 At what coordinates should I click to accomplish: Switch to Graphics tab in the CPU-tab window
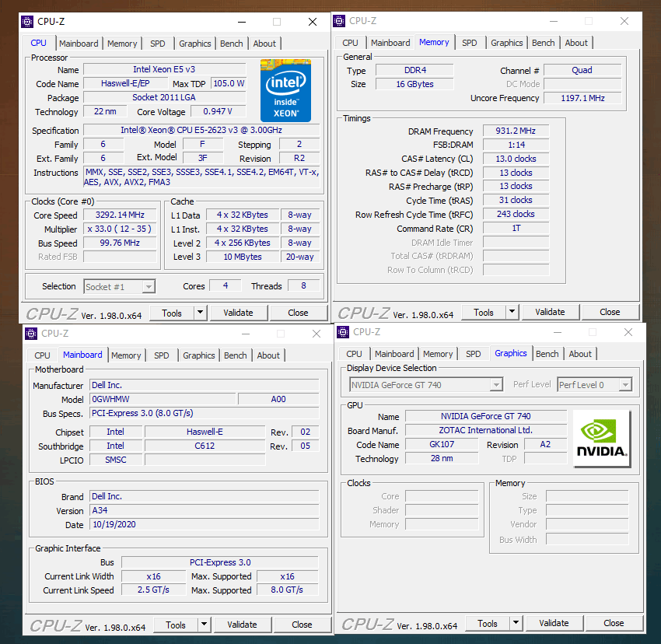tap(194, 44)
